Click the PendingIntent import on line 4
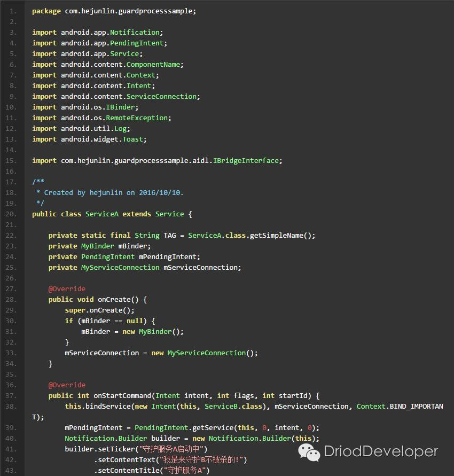The width and height of the screenshot is (454, 476). pyautogui.click(x=99, y=43)
